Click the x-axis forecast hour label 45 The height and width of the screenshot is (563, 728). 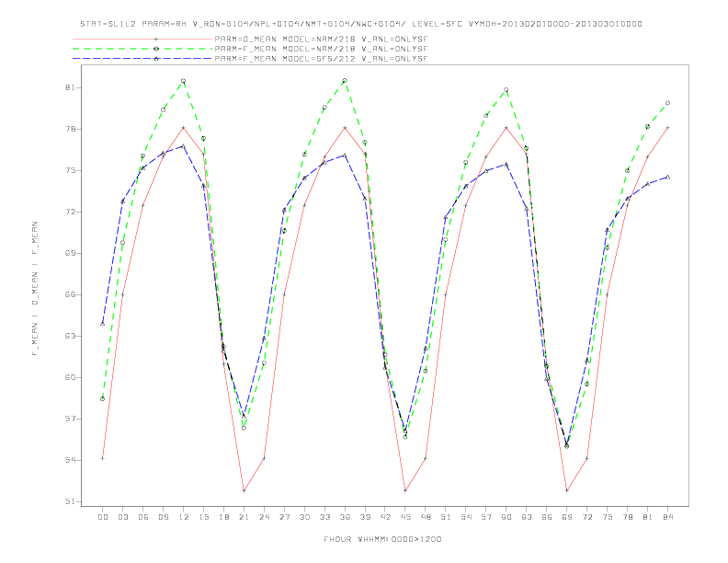coord(405,517)
